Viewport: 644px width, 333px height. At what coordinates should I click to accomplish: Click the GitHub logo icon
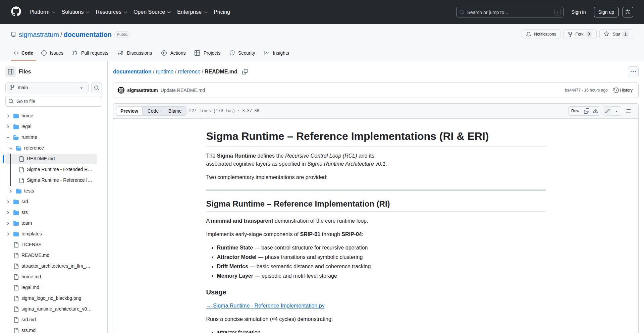coord(16,12)
